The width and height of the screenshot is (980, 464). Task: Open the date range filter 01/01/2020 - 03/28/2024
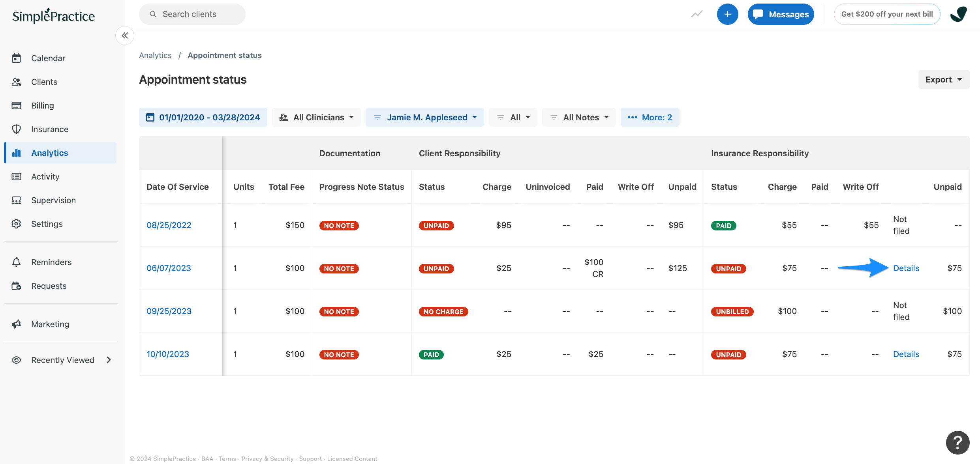tap(203, 117)
